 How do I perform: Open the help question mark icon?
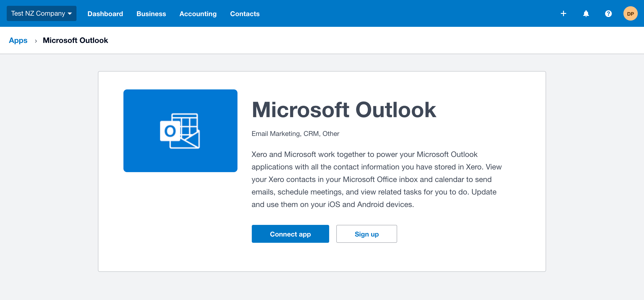[x=608, y=13]
